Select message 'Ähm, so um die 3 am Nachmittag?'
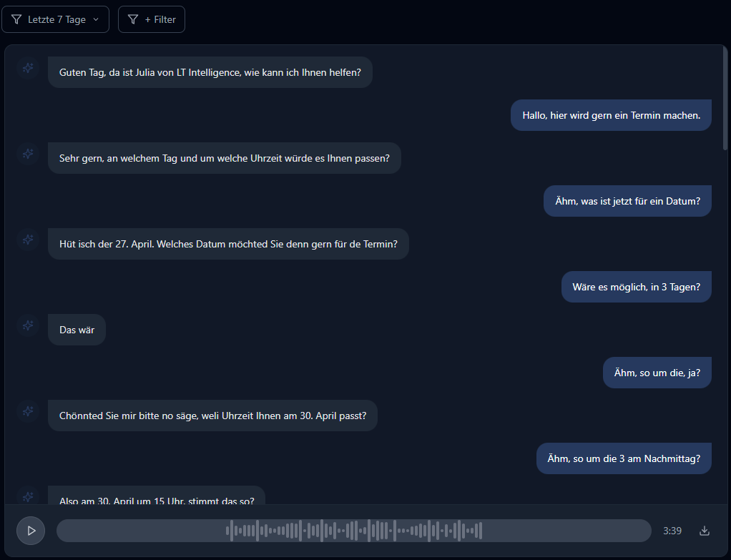731x560 pixels. 624,458
